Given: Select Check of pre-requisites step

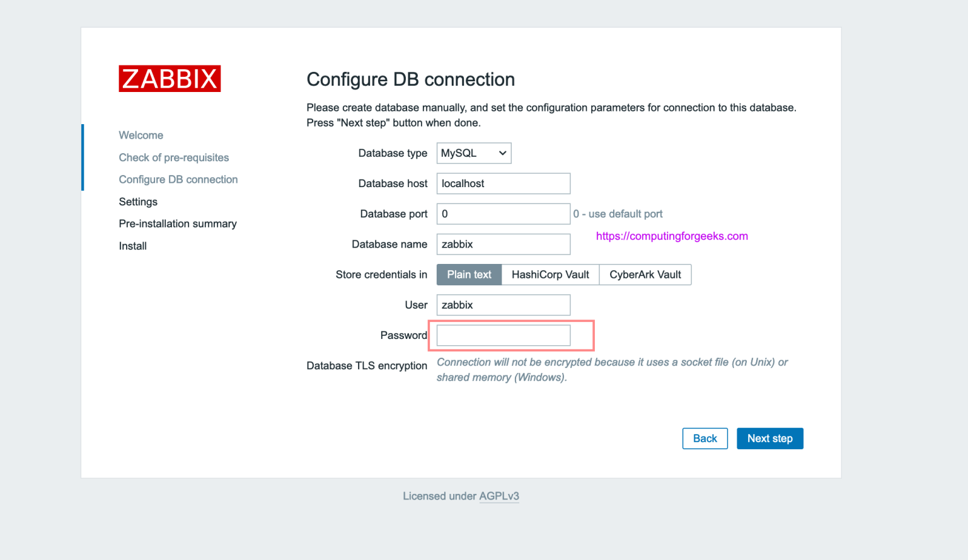Looking at the screenshot, I should click(x=173, y=157).
